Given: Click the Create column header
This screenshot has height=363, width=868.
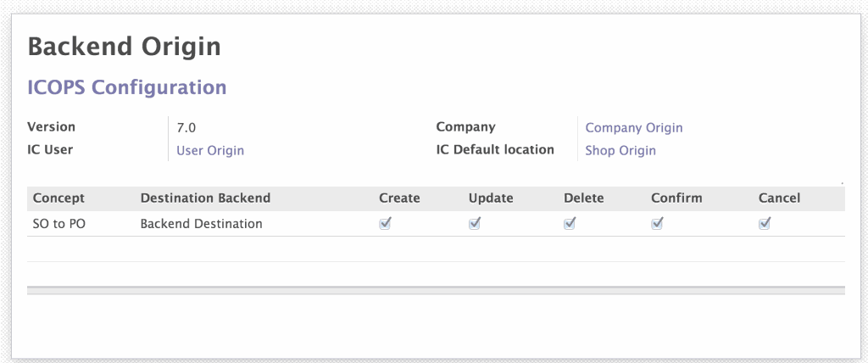Looking at the screenshot, I should (x=399, y=198).
